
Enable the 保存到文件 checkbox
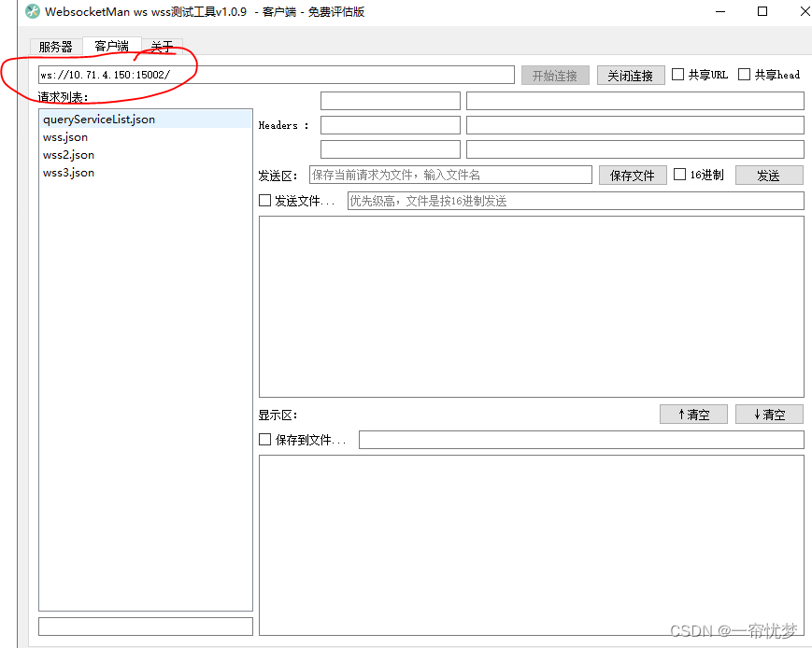[x=264, y=440]
